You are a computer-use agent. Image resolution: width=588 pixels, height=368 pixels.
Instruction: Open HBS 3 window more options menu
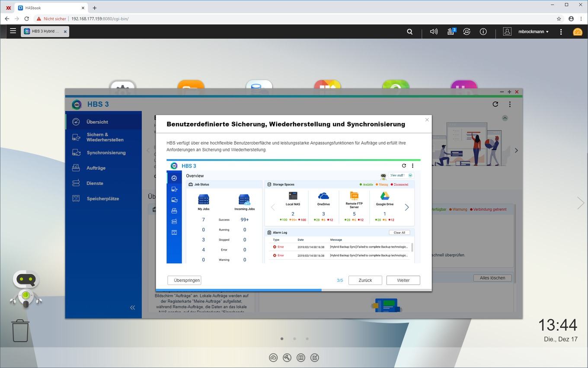click(x=510, y=104)
